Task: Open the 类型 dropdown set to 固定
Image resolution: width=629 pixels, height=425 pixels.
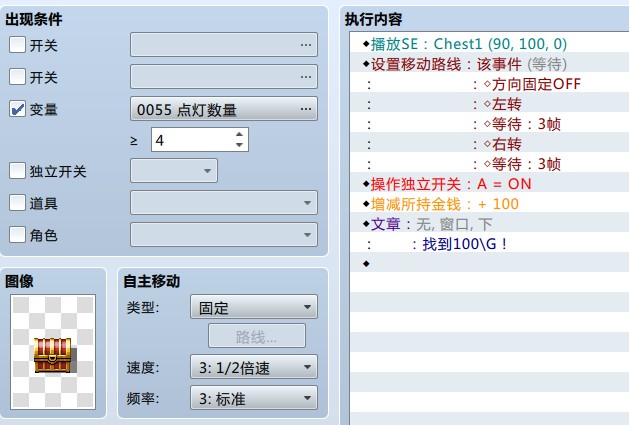Action: pyautogui.click(x=254, y=307)
